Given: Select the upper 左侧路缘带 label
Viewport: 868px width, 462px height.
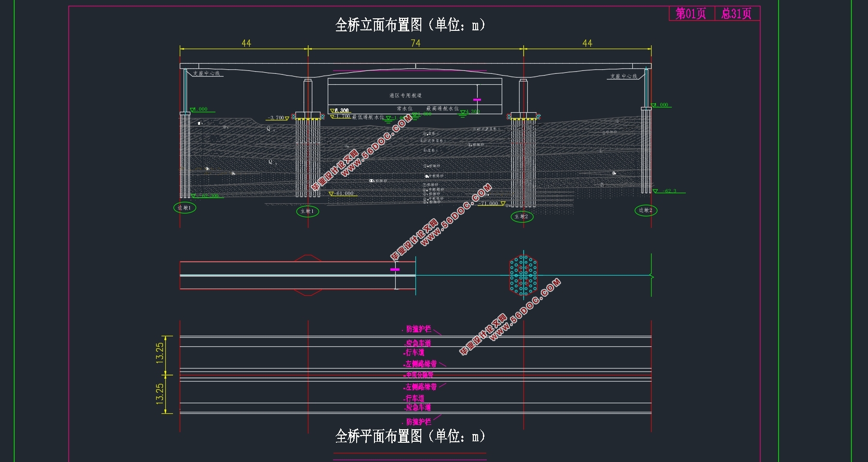Looking at the screenshot, I should pos(421,364).
